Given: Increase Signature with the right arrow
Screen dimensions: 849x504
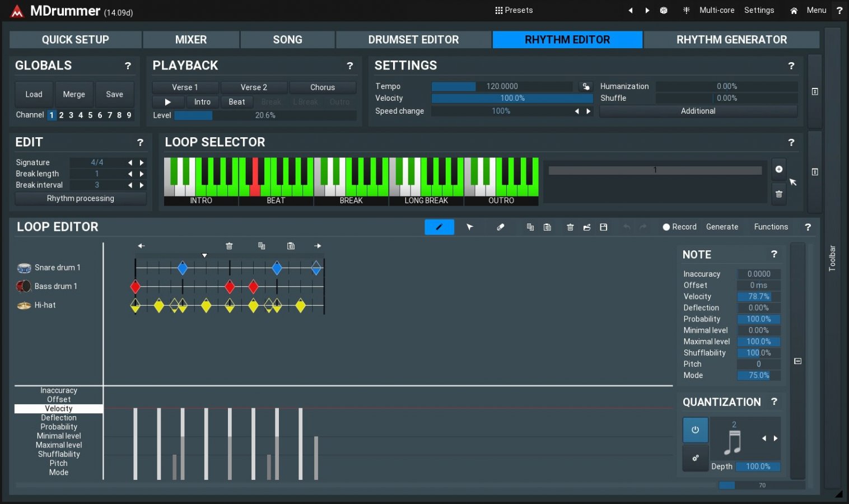Looking at the screenshot, I should pos(142,162).
